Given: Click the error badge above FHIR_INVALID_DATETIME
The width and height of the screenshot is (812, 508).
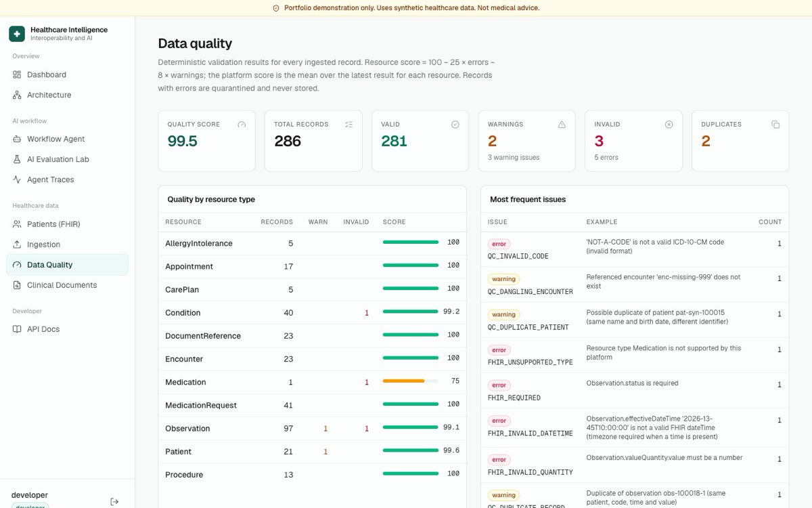Looking at the screenshot, I should pyautogui.click(x=499, y=421).
